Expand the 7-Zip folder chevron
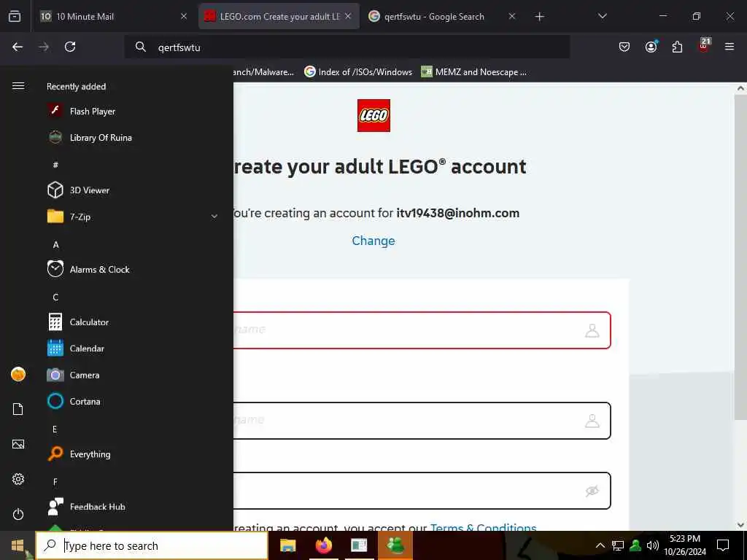 point(214,217)
